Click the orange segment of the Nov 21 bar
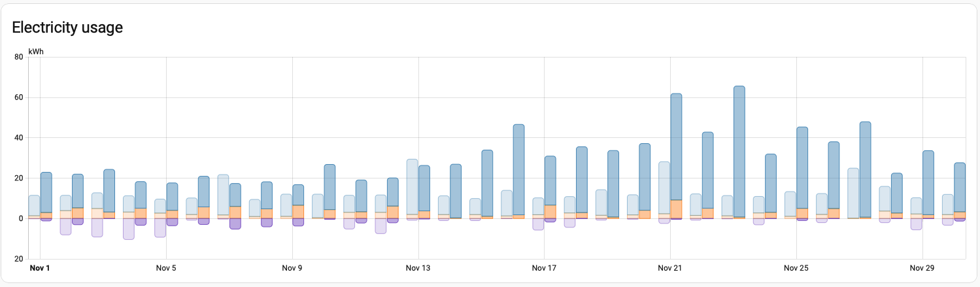The image size is (980, 287). coord(676,209)
